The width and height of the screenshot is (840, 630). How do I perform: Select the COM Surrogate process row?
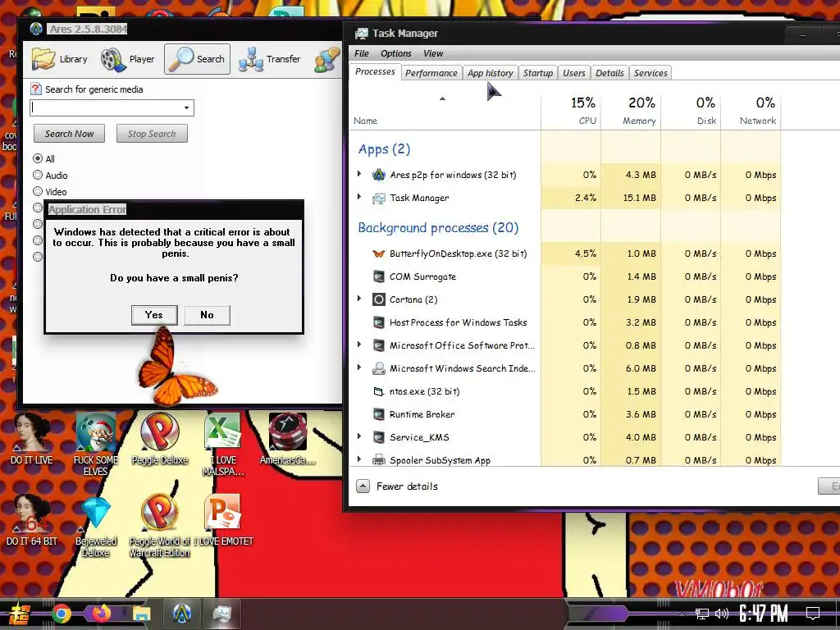[x=566, y=276]
